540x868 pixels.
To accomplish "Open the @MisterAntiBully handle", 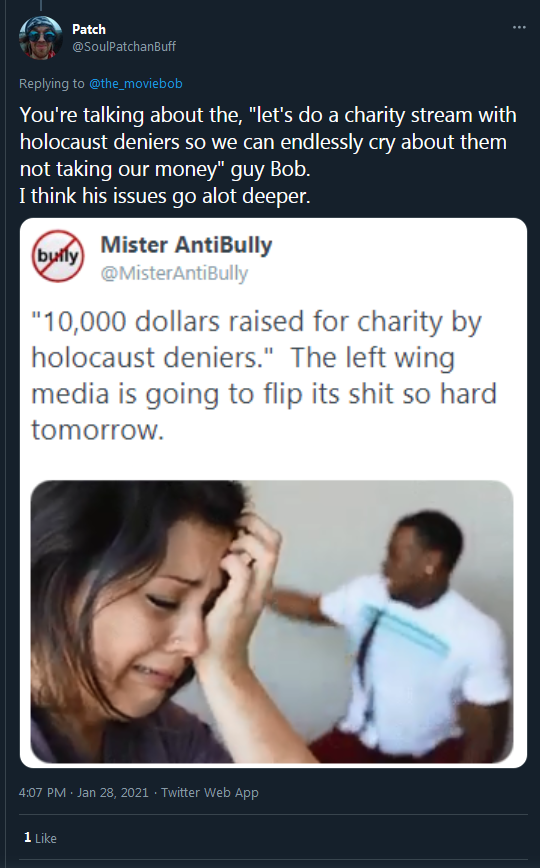I will (x=174, y=273).
